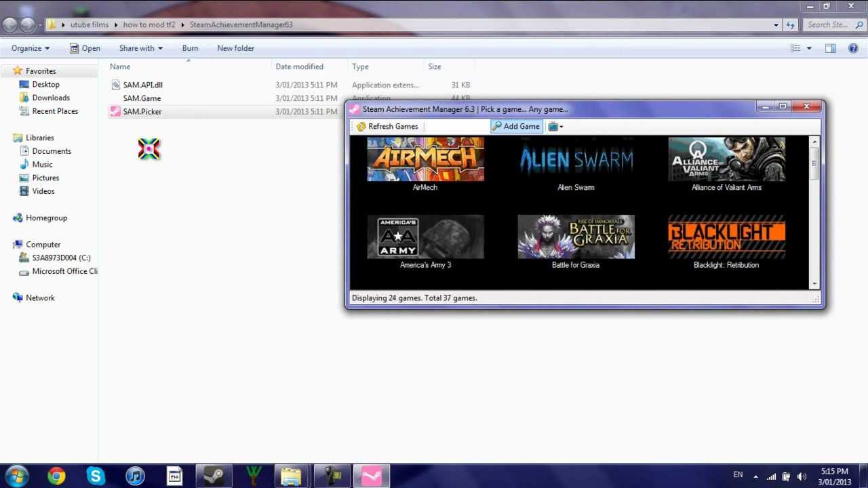Open Downloads in the navigation pane
868x488 pixels.
[x=51, y=98]
